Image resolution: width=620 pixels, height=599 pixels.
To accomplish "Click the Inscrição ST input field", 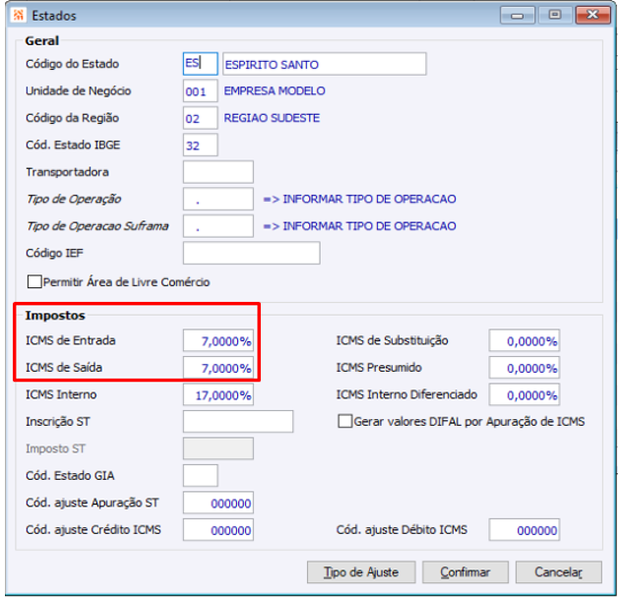I will pos(238,421).
